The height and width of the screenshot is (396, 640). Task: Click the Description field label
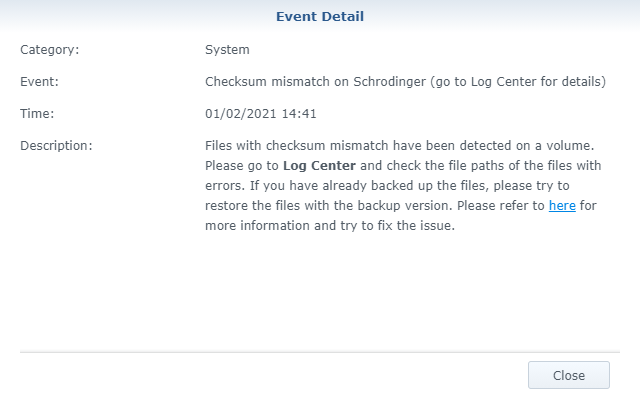point(56,145)
